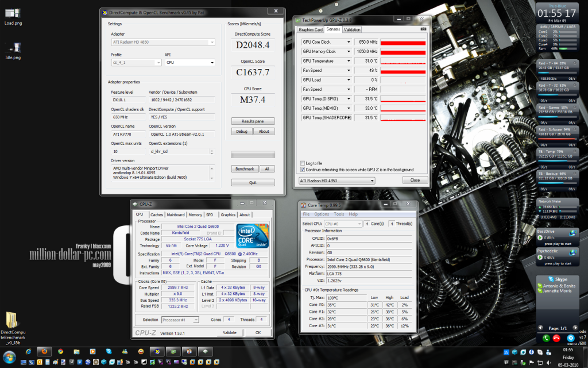Viewport: 588px width, 368px height.
Task: Open the Mainboard tab in CPU-Z
Action: [x=176, y=214]
